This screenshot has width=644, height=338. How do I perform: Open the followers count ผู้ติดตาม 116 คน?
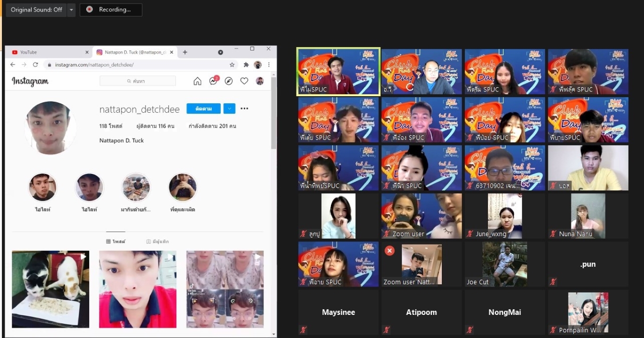[x=155, y=126]
